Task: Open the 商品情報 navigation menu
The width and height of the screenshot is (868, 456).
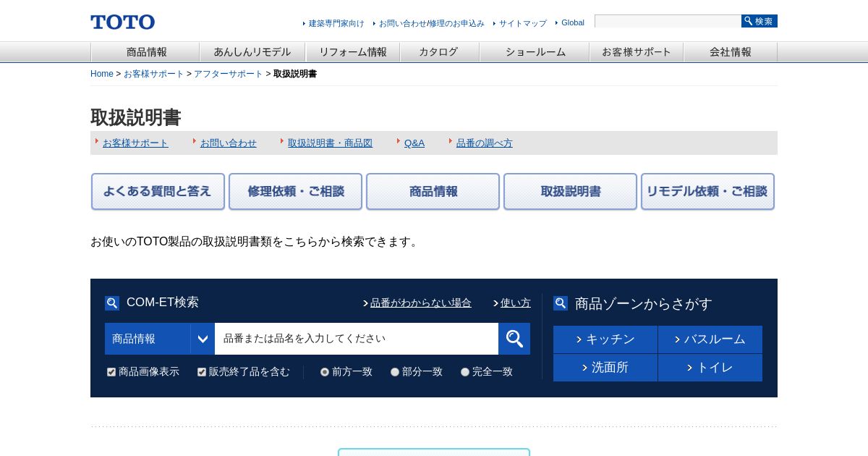Action: click(145, 52)
